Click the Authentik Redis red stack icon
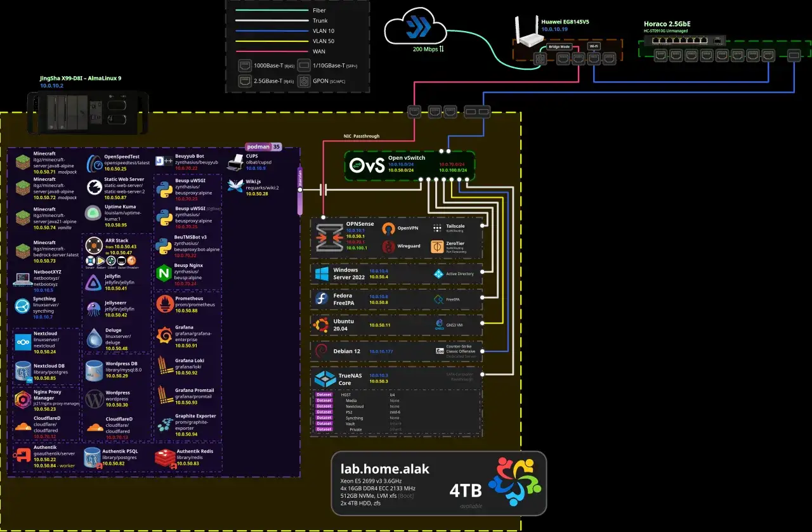This screenshot has height=532, width=812. point(166,457)
